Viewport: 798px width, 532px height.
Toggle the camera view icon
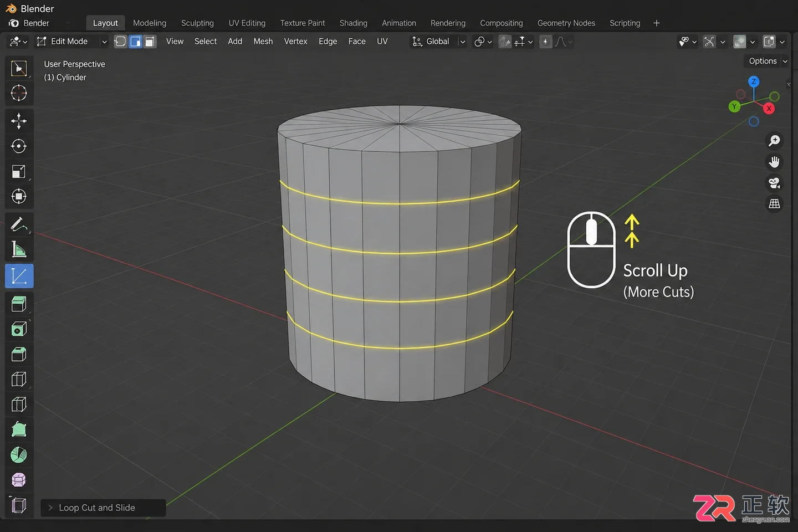coord(774,183)
